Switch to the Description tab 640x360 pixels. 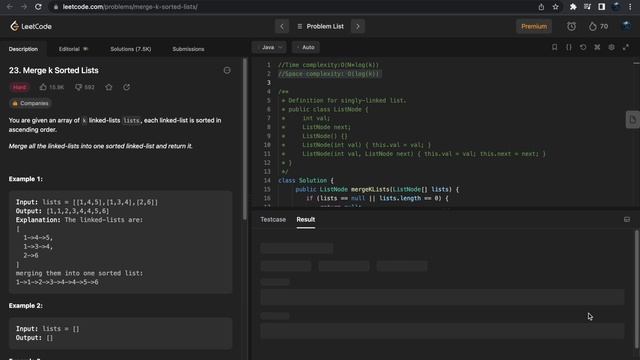(23, 49)
